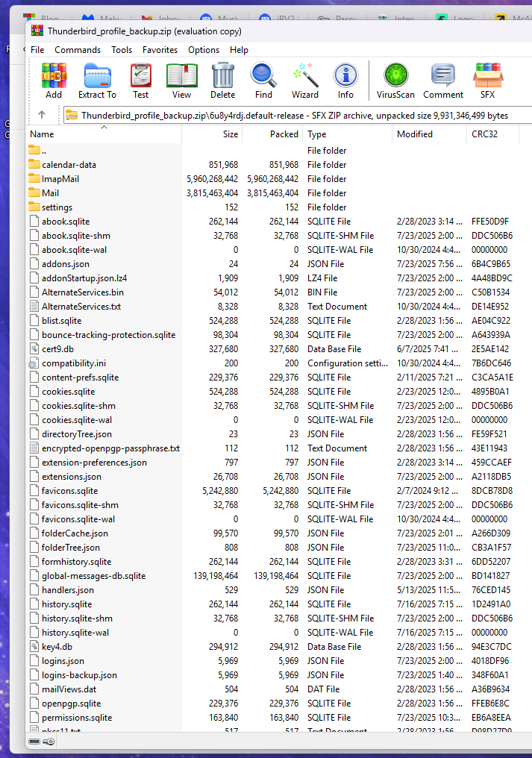This screenshot has width=532, height=758.
Task: Select abook.sqlite file
Action: click(60, 222)
